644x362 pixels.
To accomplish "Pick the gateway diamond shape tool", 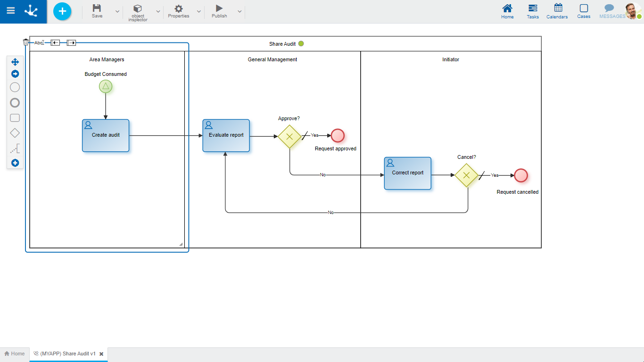I will (15, 133).
